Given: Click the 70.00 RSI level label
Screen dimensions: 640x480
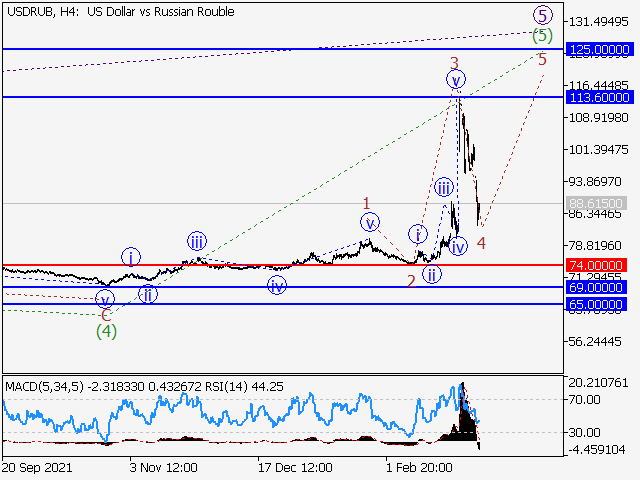Looking at the screenshot, I should pyautogui.click(x=584, y=399).
